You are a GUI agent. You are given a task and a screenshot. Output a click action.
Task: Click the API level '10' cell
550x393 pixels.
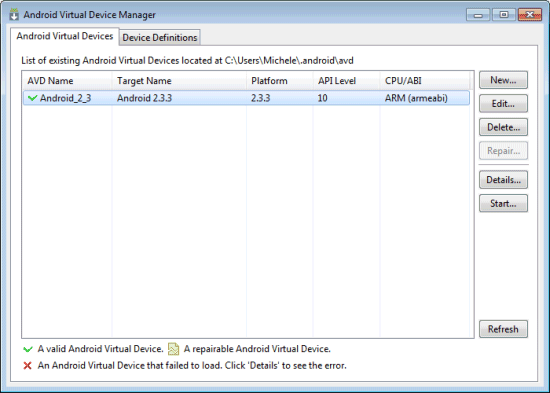322,98
